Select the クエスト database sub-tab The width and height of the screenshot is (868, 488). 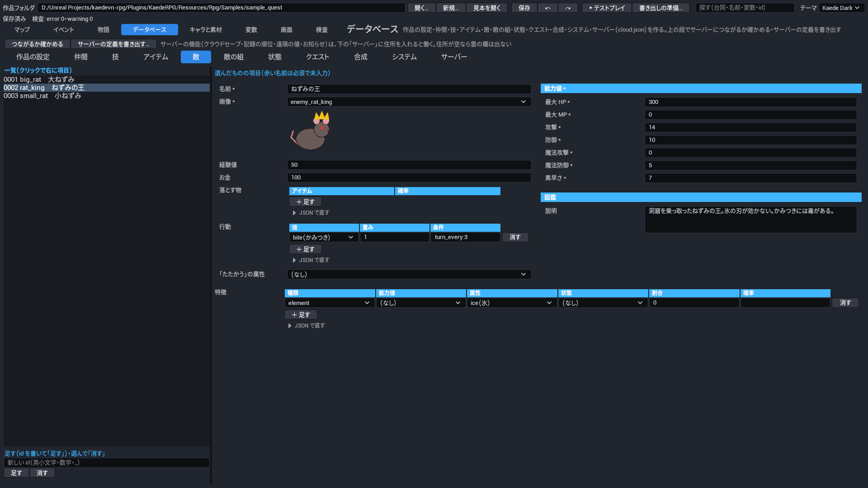tap(317, 57)
